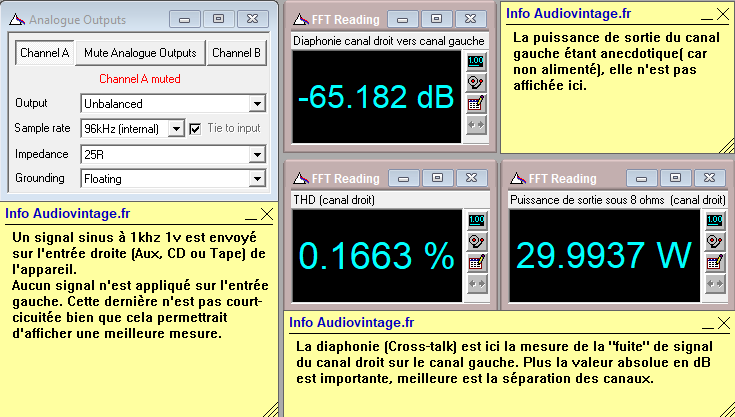Click table log icon in THD reading
The width and height of the screenshot is (735, 417).
click(477, 262)
